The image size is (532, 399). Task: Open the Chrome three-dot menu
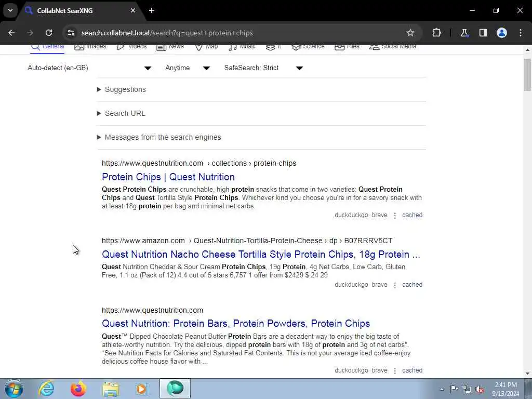(x=521, y=33)
